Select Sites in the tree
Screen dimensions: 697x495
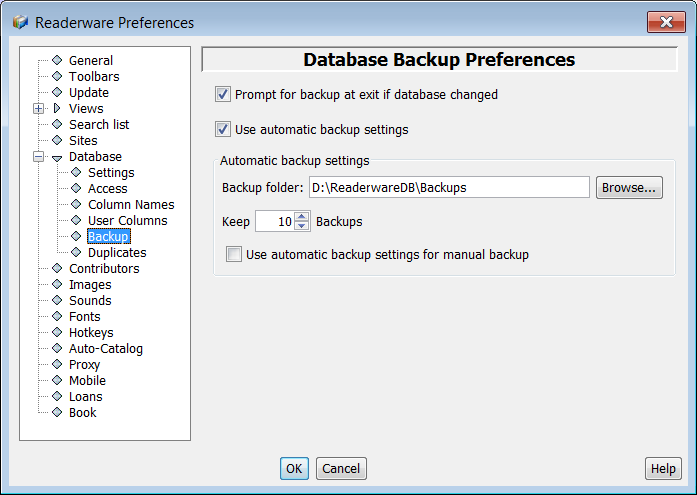click(83, 140)
